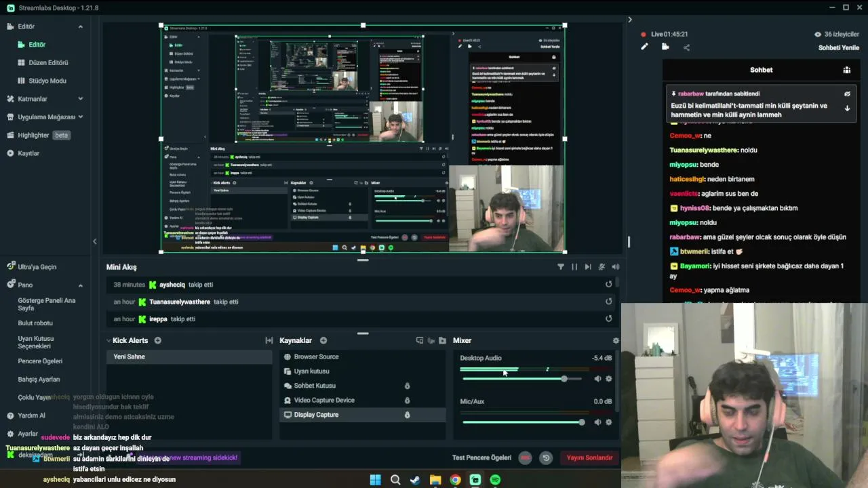Skip the current alert in Mini Akış
Image resolution: width=868 pixels, height=488 pixels.
coord(588,267)
